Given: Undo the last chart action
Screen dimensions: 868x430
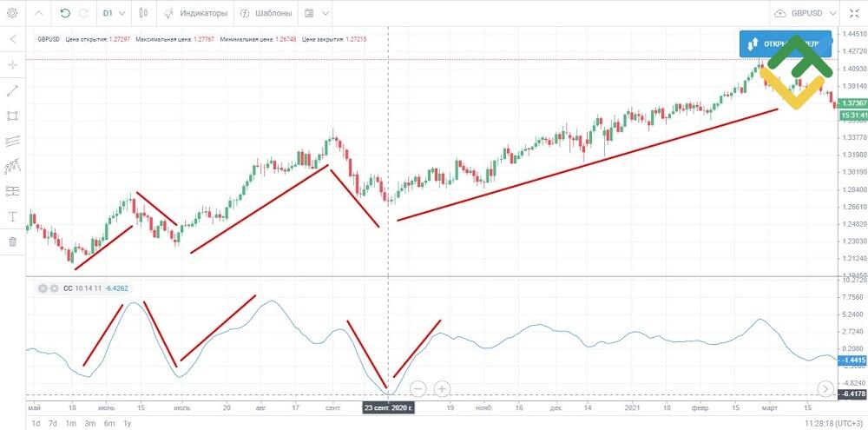Looking at the screenshot, I should click(x=65, y=13).
